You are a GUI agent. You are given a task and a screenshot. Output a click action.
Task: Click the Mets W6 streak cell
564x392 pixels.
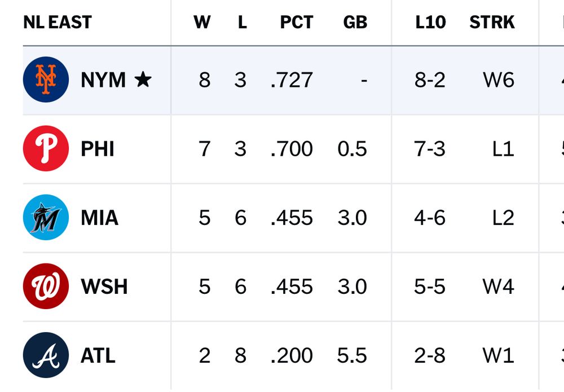499,80
